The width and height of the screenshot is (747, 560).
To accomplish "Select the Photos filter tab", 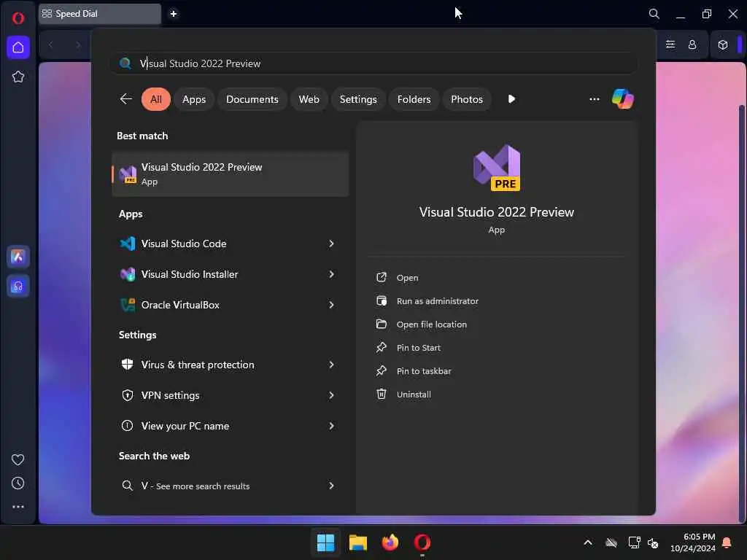I will pos(466,99).
